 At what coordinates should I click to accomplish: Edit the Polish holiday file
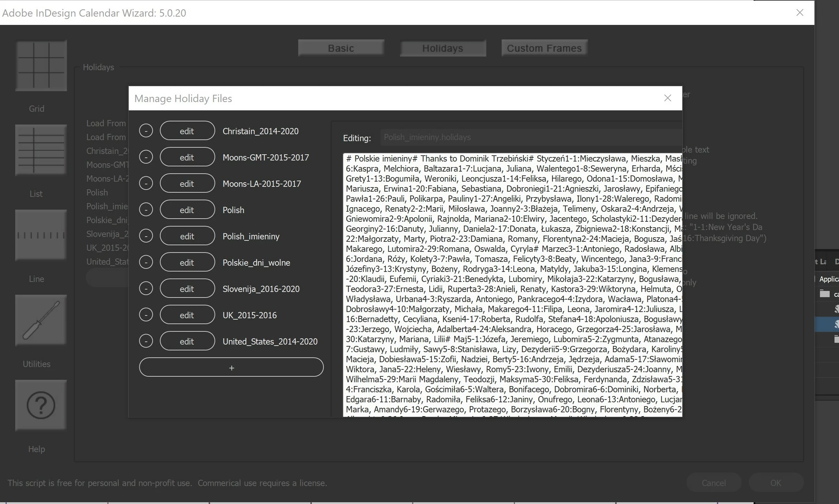click(187, 210)
